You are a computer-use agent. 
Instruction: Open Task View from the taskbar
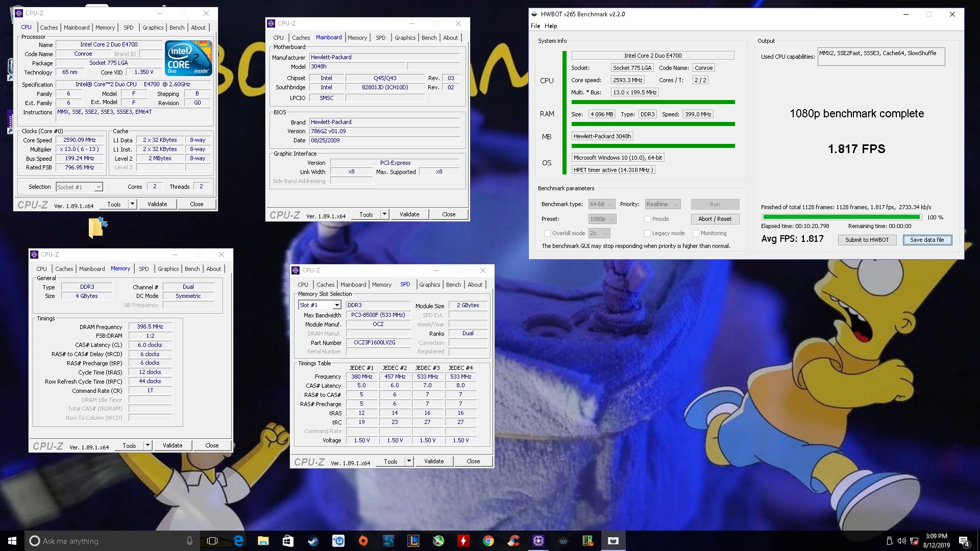click(212, 541)
